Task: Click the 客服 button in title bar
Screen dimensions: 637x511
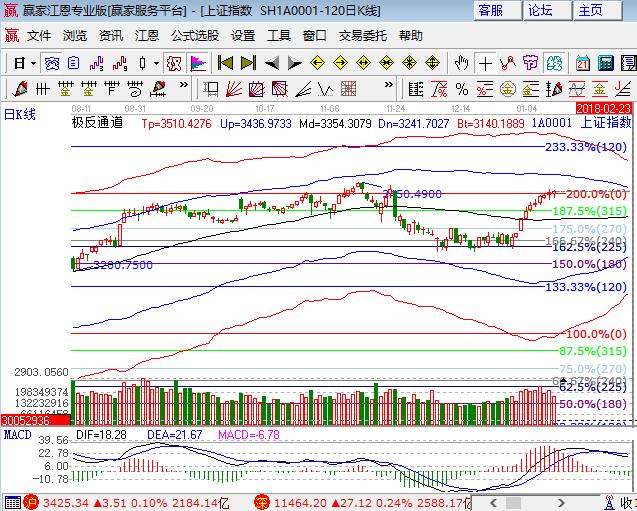Action: pyautogui.click(x=490, y=11)
